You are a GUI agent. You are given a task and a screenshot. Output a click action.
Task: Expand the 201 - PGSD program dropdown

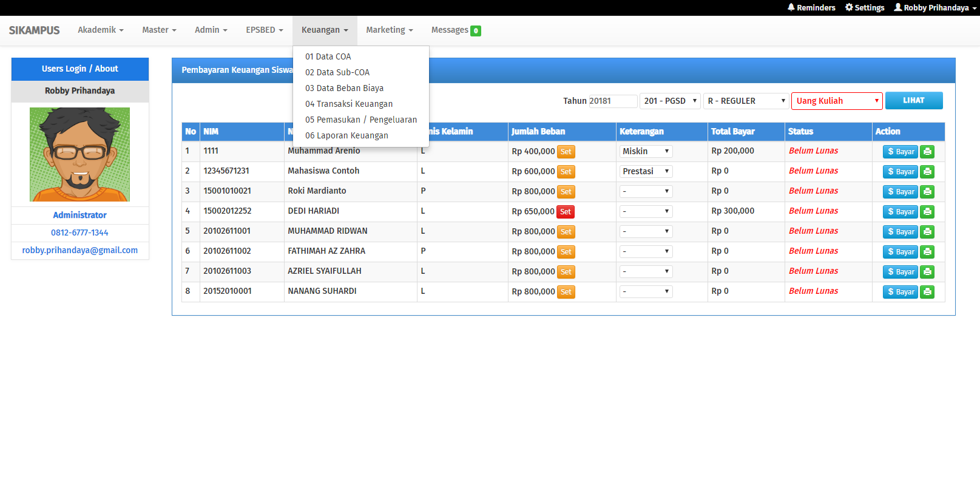click(670, 101)
